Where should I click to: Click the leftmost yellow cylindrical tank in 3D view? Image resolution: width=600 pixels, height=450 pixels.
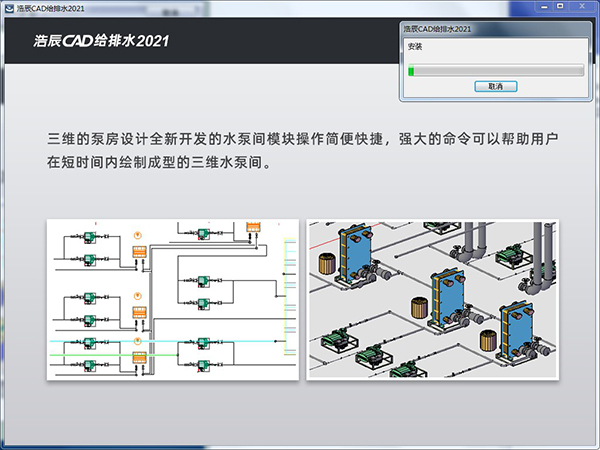pos(327,264)
